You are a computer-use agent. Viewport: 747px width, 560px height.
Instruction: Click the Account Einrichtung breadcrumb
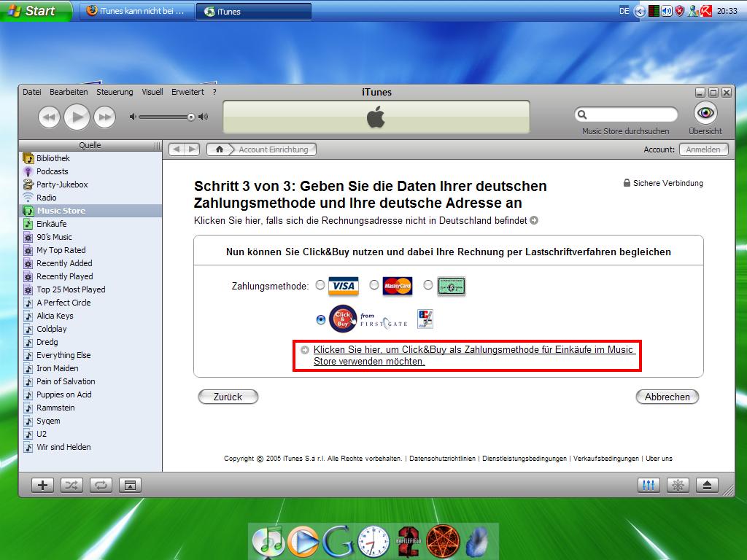coord(274,149)
